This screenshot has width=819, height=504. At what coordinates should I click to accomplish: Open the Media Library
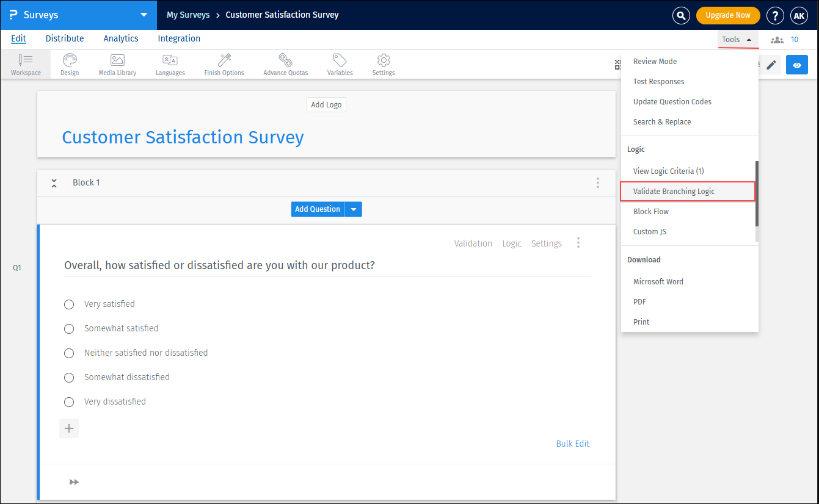pos(117,64)
